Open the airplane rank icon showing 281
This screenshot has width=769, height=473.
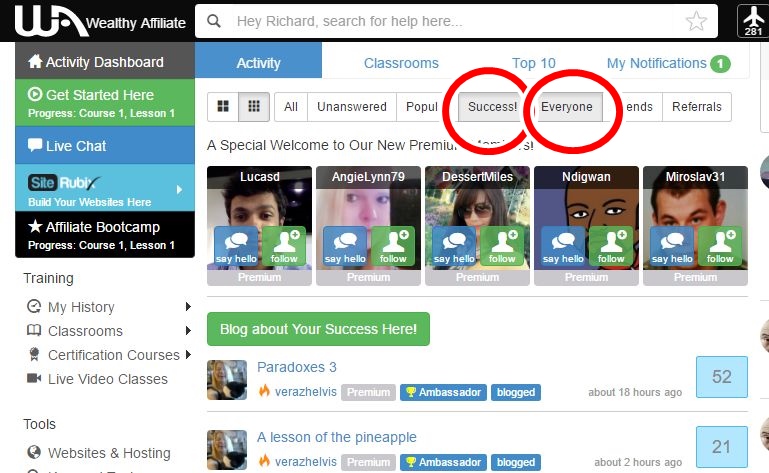(753, 21)
